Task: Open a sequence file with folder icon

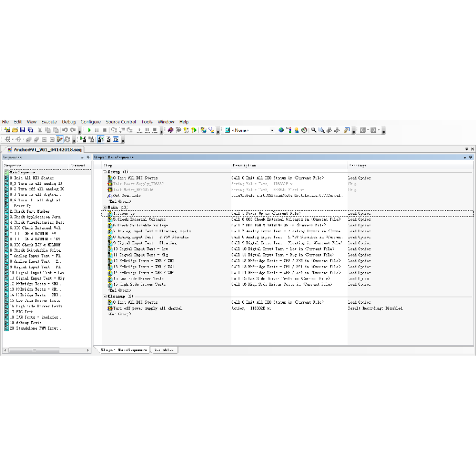Action: pyautogui.click(x=15, y=130)
